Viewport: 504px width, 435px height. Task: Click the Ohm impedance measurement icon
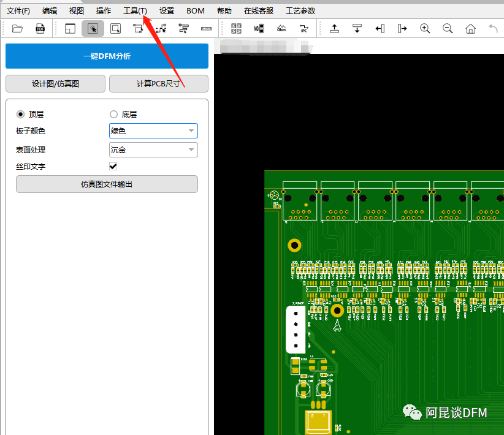281,28
